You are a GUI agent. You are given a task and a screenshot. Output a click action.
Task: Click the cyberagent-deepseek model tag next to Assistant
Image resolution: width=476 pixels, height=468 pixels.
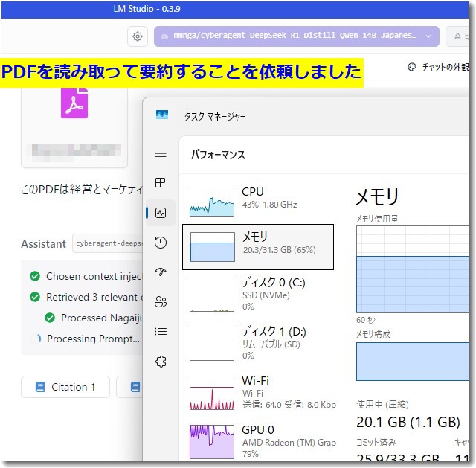[x=108, y=243]
